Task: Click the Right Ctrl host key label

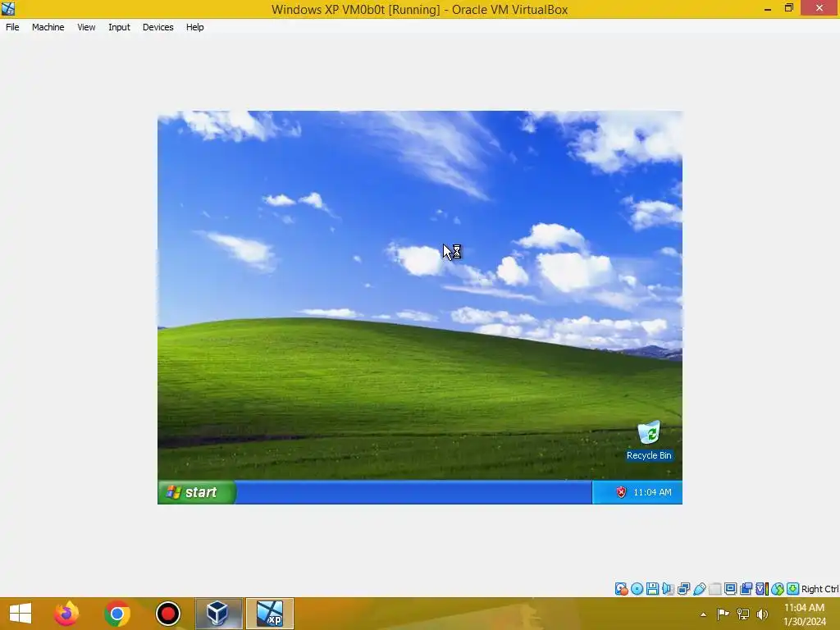Action: (x=820, y=589)
